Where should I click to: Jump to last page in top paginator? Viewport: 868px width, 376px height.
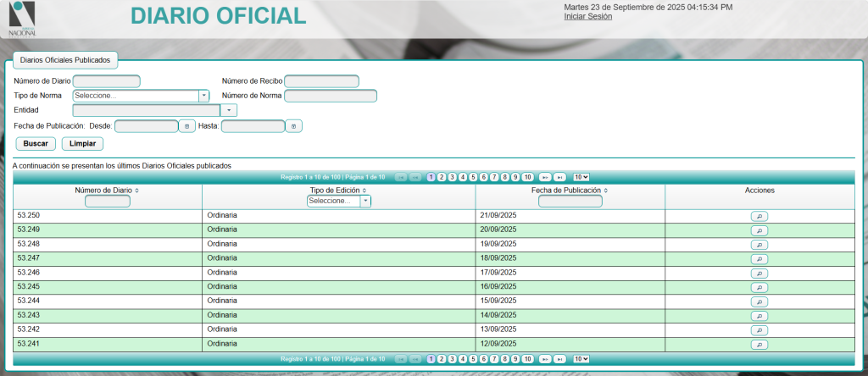point(559,177)
